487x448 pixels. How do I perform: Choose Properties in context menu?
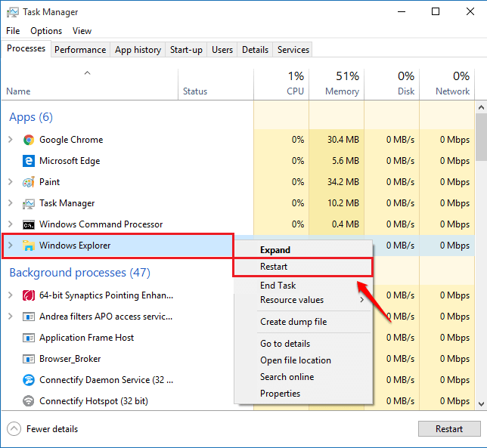click(303, 394)
